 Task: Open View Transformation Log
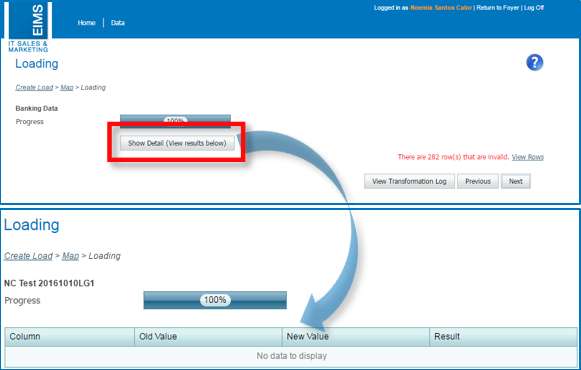(409, 181)
